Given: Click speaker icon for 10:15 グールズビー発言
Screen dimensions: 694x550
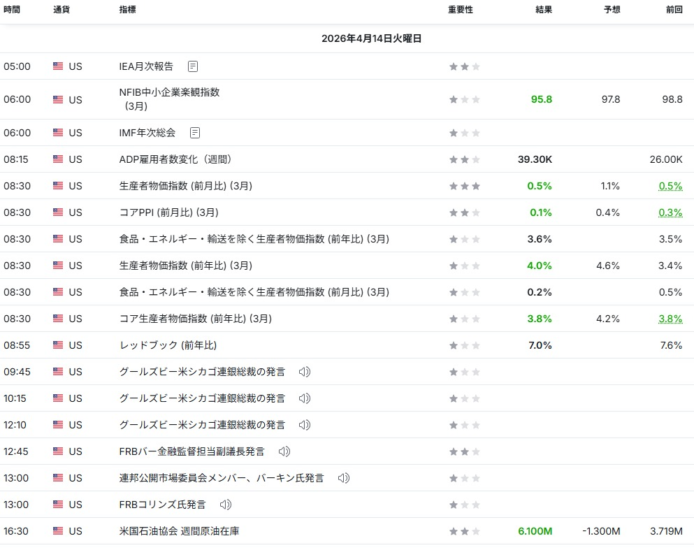Looking at the screenshot, I should coord(305,398).
